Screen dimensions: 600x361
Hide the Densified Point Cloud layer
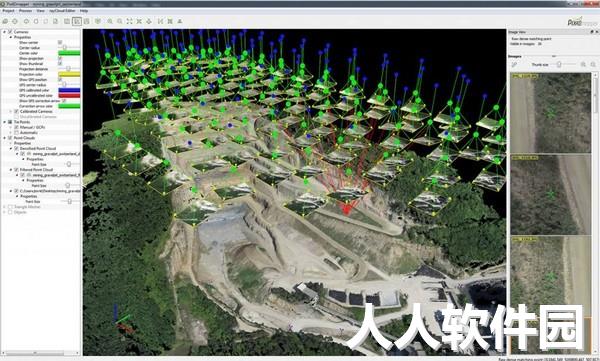point(16,148)
